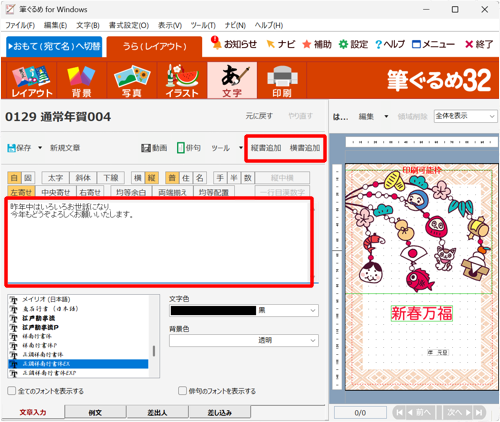Toggle 下線 underline formatting
Image resolution: width=500 pixels, height=422 pixels.
[x=111, y=178]
